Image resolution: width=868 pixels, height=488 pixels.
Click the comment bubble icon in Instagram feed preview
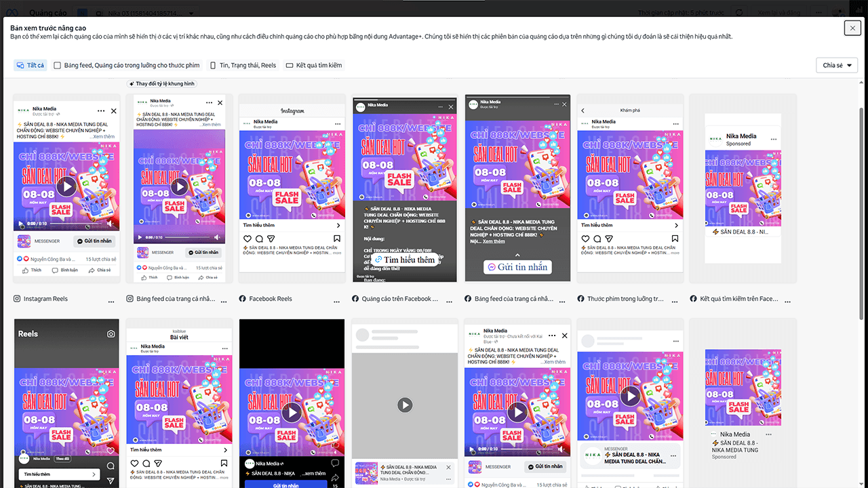(x=259, y=239)
